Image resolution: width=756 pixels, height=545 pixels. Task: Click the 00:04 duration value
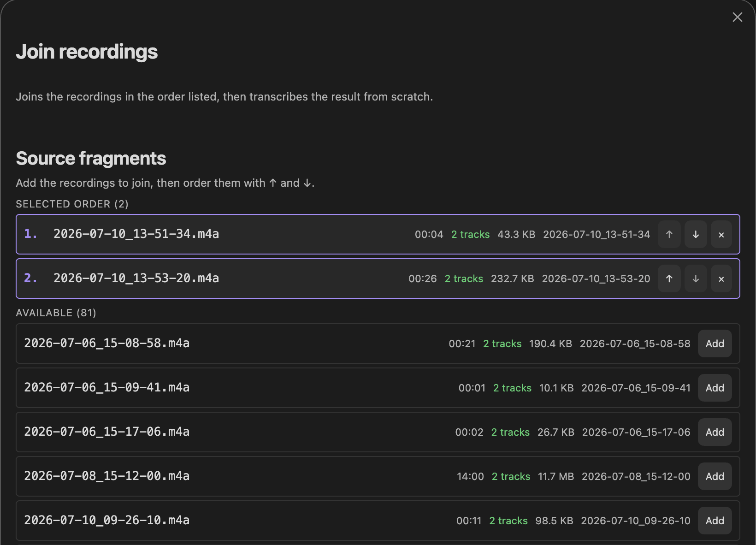pyautogui.click(x=429, y=234)
